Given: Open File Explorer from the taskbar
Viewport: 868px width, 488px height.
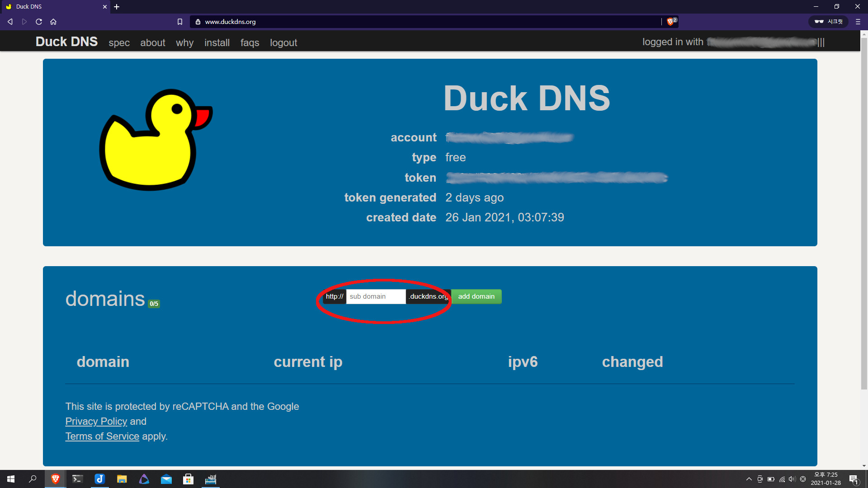Looking at the screenshot, I should pos(122,479).
